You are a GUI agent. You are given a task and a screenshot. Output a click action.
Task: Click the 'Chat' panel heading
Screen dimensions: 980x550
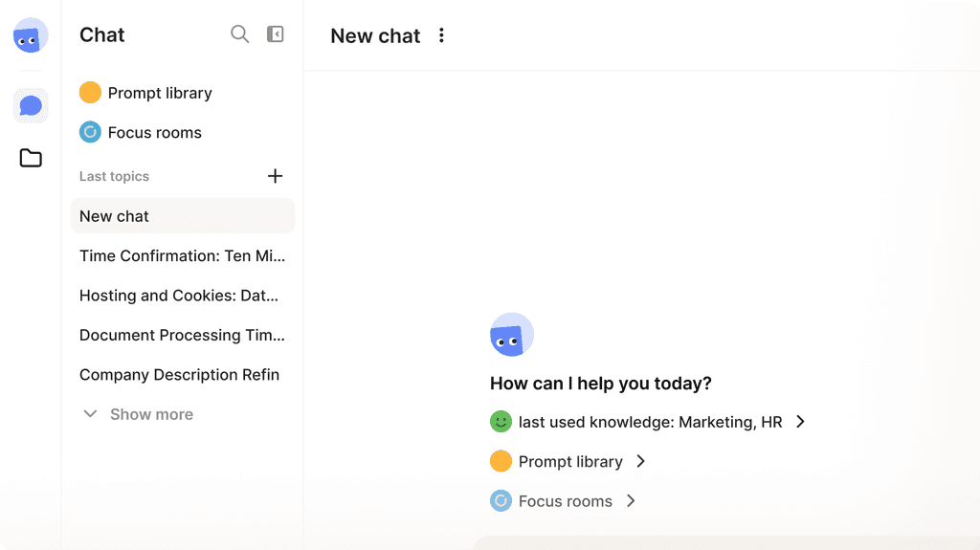101,35
